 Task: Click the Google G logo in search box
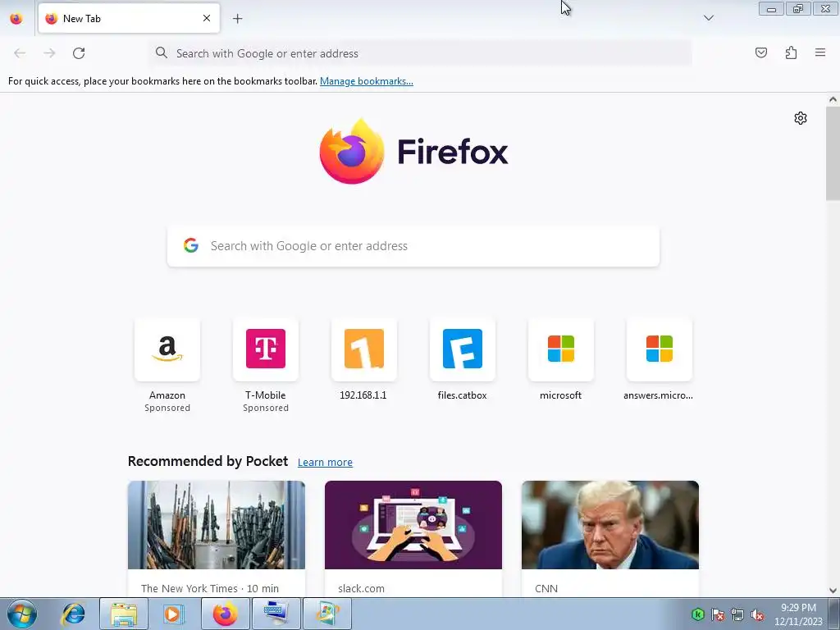[x=190, y=245]
